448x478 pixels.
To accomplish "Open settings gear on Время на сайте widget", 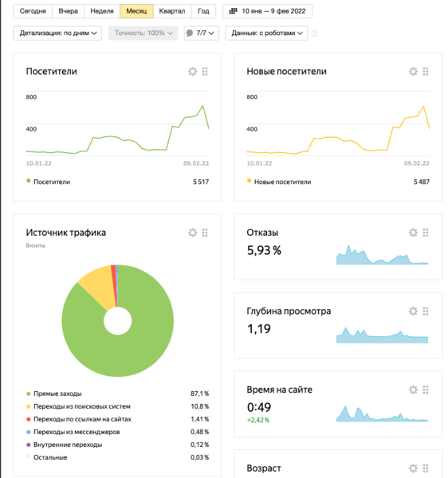I will [413, 390].
